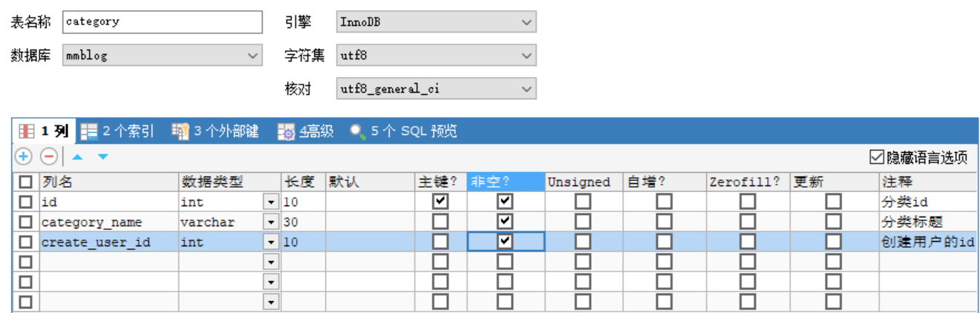Screen dimensions: 980x313
Task: Click the 列名 column header
Action: [x=109, y=182]
